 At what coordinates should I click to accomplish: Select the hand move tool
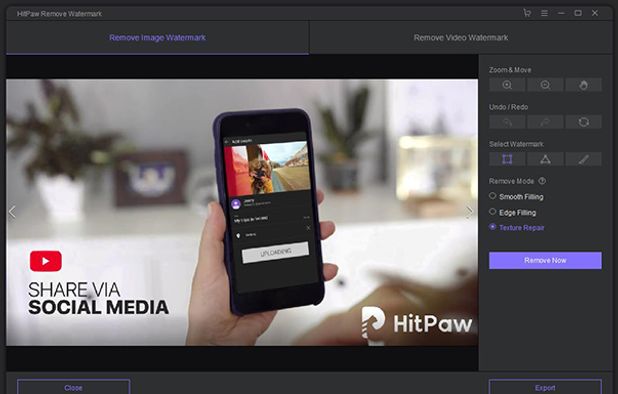(583, 85)
